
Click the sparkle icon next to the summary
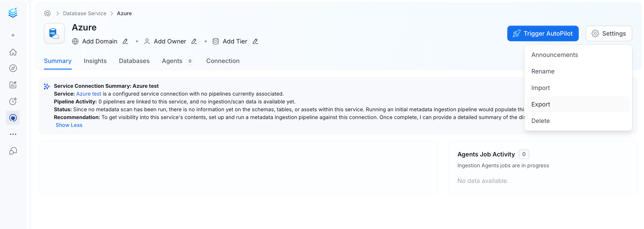tap(47, 86)
